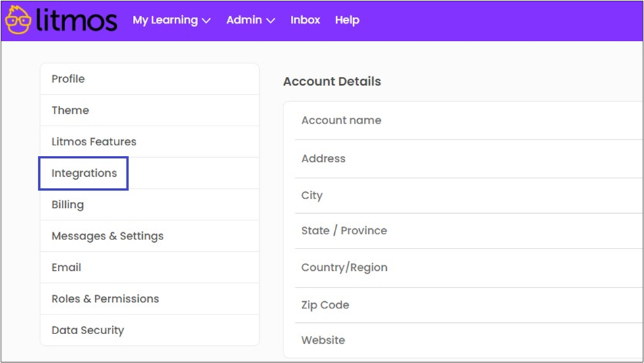Open Roles & Permissions
The height and width of the screenshot is (363, 644).
coord(105,299)
